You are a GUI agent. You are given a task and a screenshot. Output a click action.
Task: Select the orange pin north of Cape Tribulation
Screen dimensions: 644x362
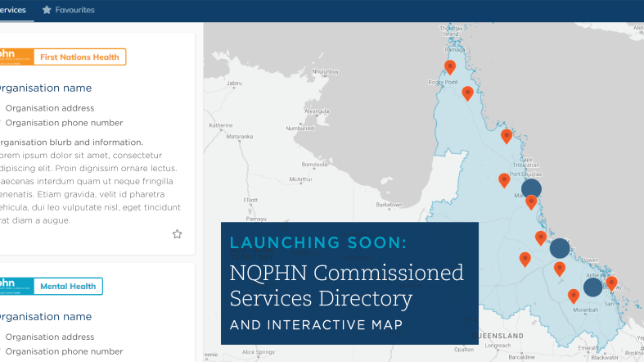point(507,136)
